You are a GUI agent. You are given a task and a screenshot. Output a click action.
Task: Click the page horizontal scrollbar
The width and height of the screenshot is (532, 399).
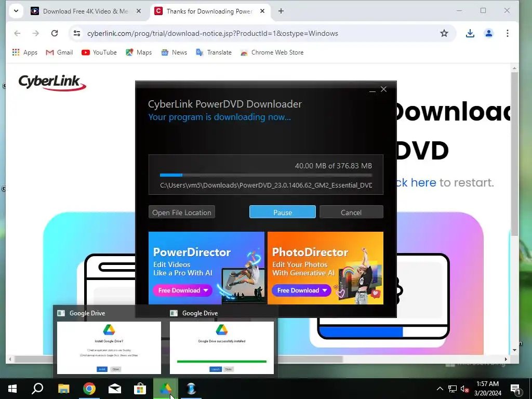coord(179,359)
